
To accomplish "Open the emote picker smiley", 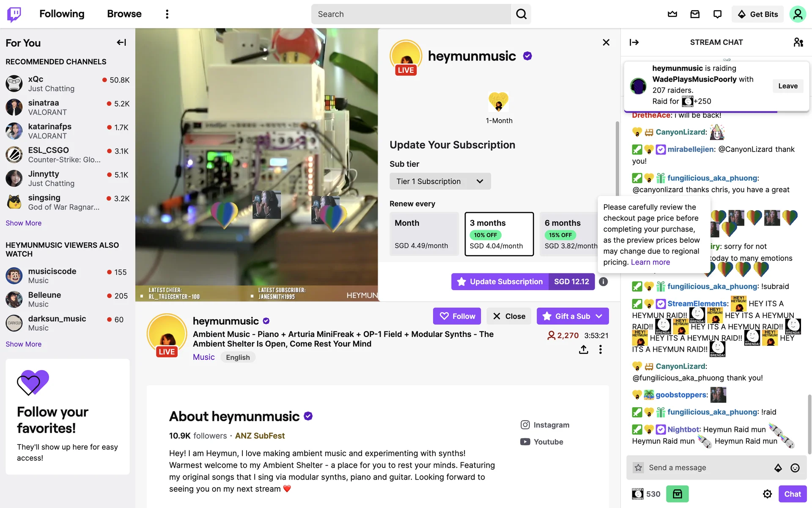I will click(795, 468).
